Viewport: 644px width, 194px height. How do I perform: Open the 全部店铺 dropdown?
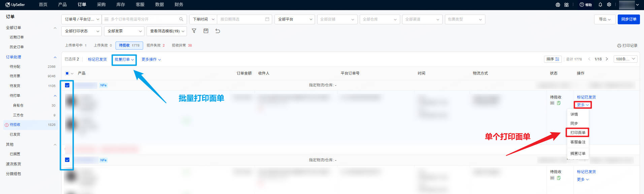[337, 19]
